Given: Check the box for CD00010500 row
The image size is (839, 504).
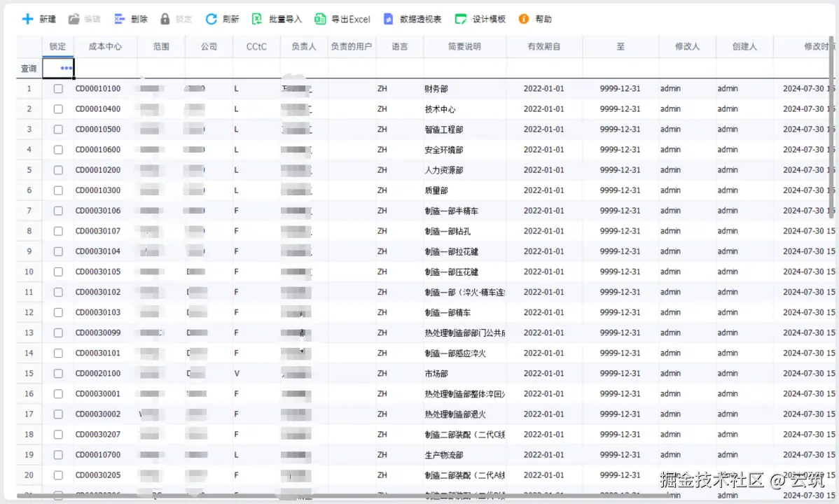Looking at the screenshot, I should [x=58, y=129].
